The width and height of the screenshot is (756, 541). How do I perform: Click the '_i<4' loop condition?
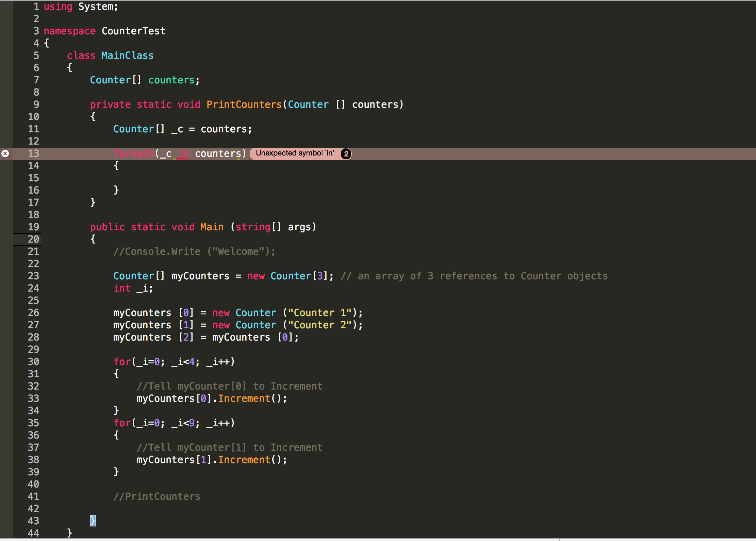183,362
